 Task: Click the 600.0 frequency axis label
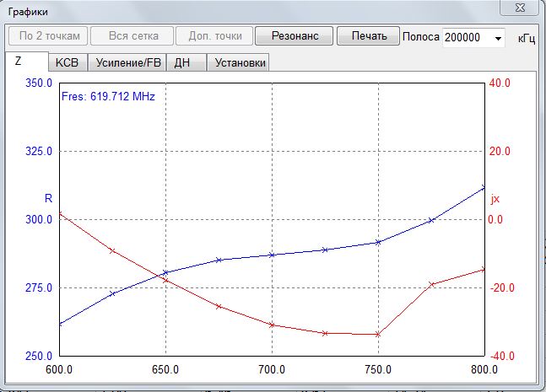(x=59, y=369)
